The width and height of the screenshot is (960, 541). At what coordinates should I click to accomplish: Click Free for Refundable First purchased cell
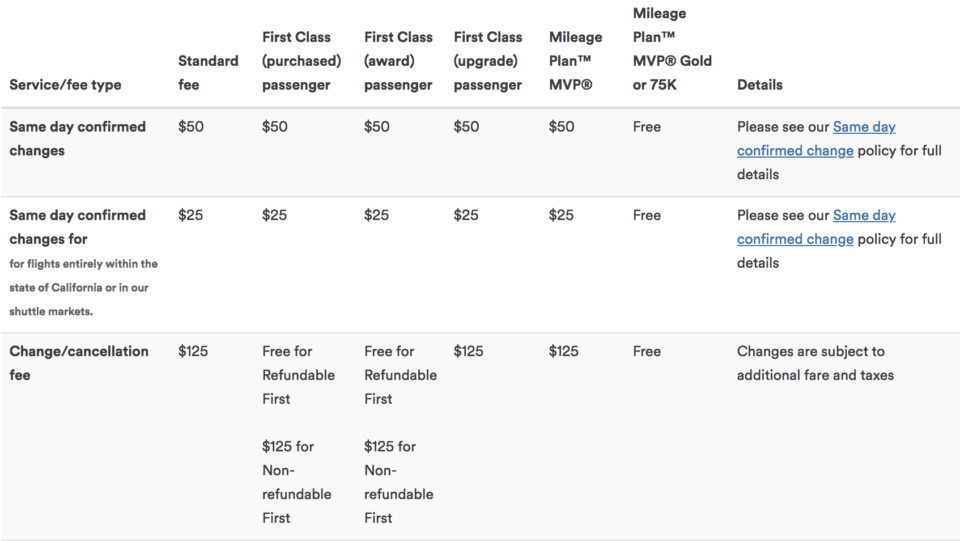(x=298, y=375)
